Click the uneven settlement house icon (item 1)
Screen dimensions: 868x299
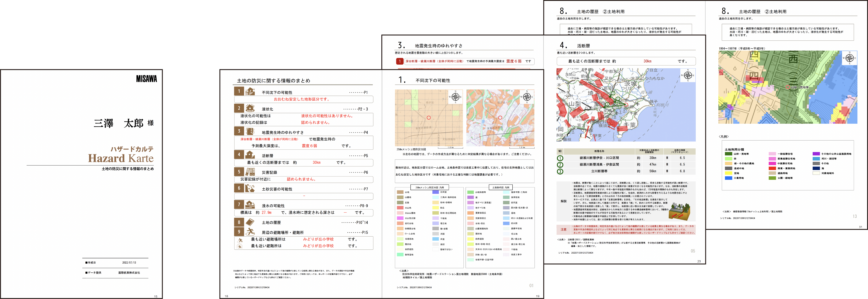point(250,91)
